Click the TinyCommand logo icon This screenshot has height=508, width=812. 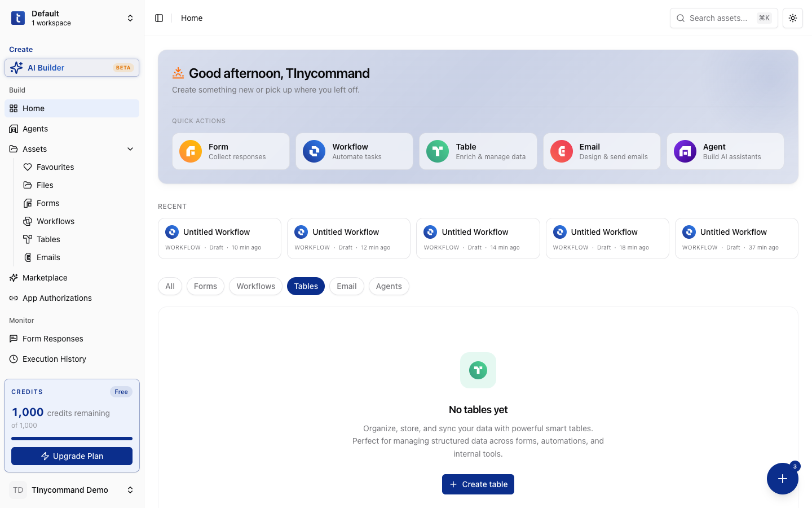coord(18,18)
